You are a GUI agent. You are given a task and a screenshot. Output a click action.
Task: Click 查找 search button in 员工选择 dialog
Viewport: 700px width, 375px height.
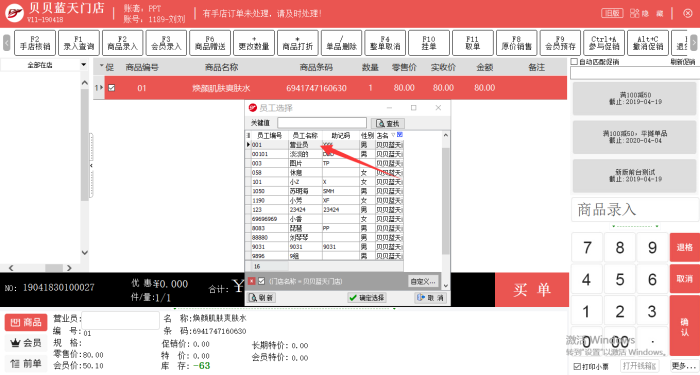tap(388, 123)
